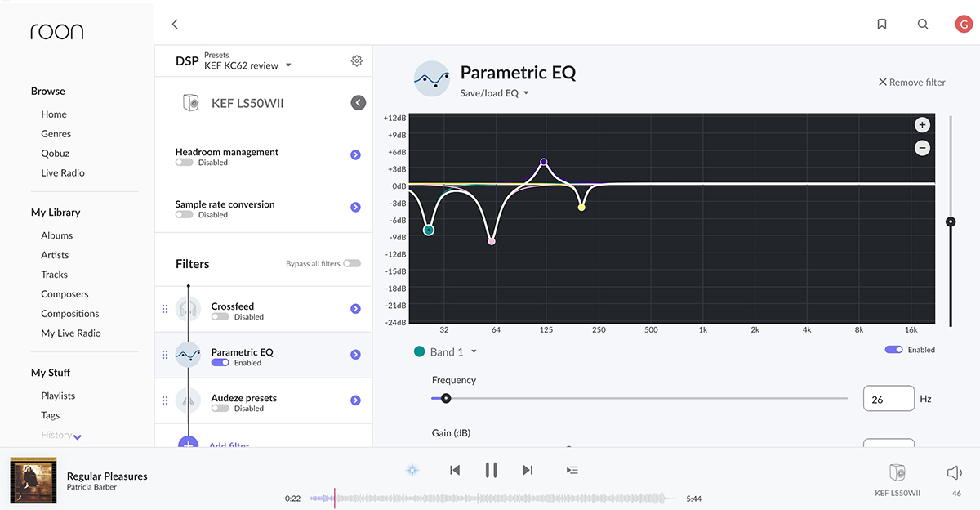Open My Live Radio
The width and height of the screenshot is (980, 510).
pyautogui.click(x=71, y=333)
